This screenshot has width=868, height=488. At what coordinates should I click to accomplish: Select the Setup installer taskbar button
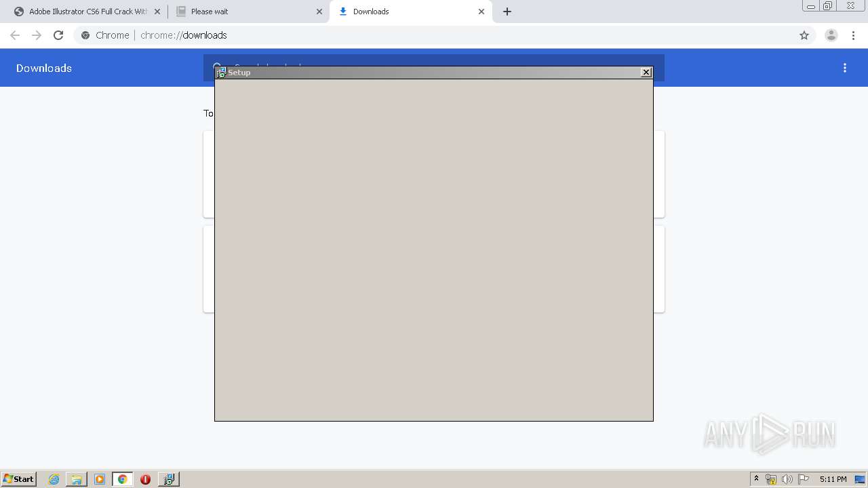pyautogui.click(x=168, y=479)
